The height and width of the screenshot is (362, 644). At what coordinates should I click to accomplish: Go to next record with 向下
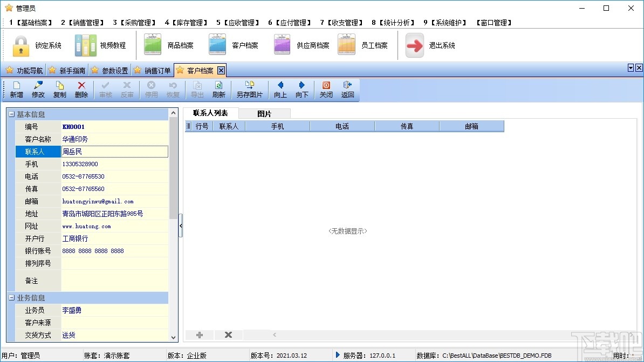coord(302,90)
